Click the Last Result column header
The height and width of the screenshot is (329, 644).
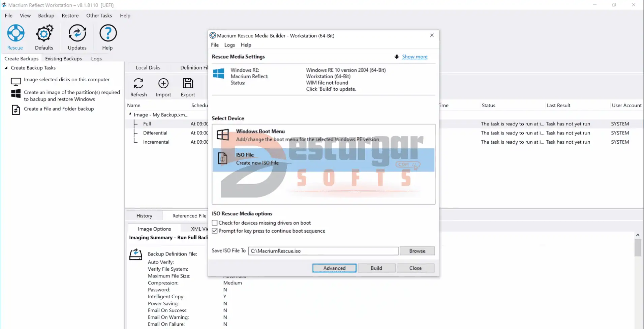558,105
